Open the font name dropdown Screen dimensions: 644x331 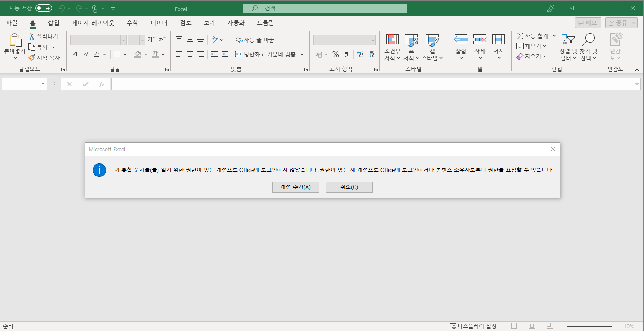point(124,40)
